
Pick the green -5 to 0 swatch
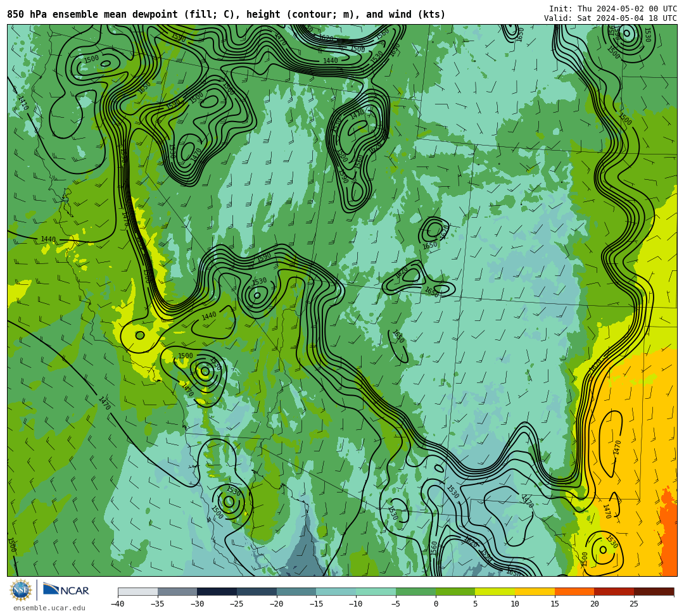pyautogui.click(x=415, y=591)
